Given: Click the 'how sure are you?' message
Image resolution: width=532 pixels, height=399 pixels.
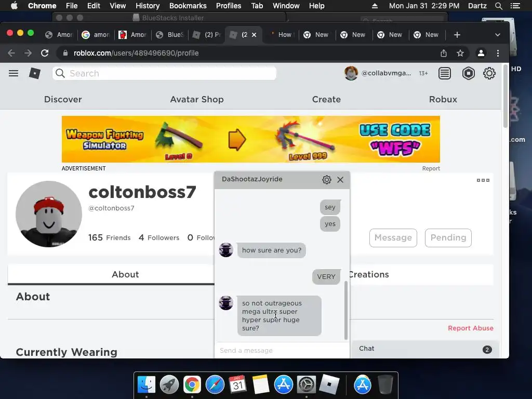Looking at the screenshot, I should point(271,250).
